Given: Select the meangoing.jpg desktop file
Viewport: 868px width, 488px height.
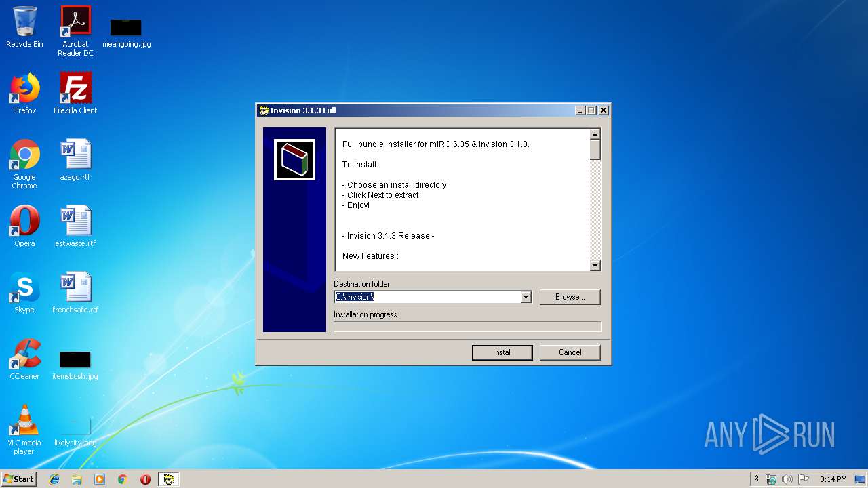Looking at the screenshot, I should 126,33.
